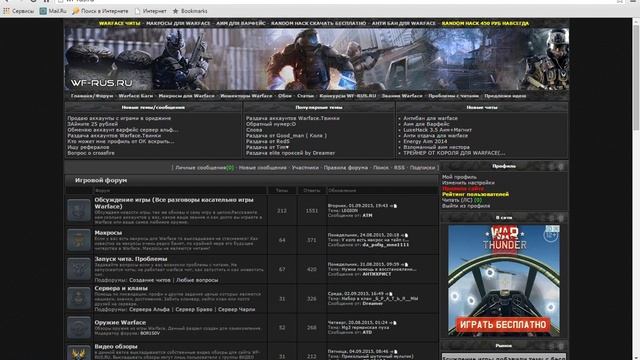640x360 pixels.
Task: Open Личные сообщения link
Action: click(x=200, y=168)
